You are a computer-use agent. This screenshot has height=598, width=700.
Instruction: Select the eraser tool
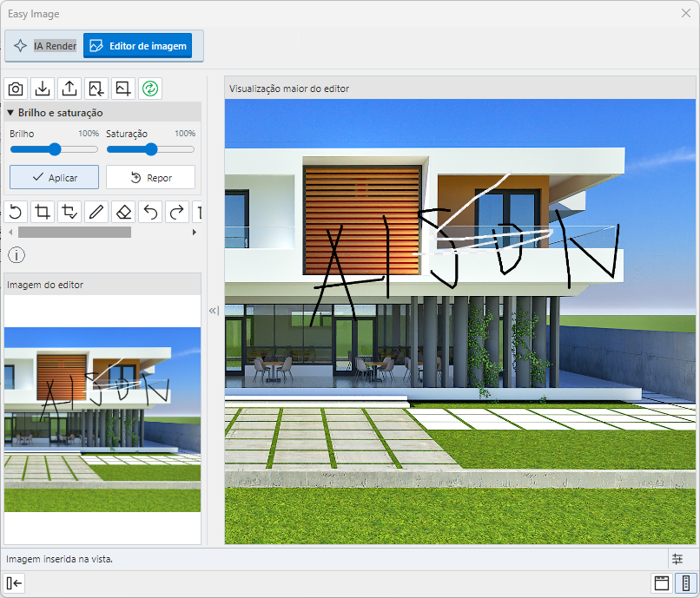point(123,212)
